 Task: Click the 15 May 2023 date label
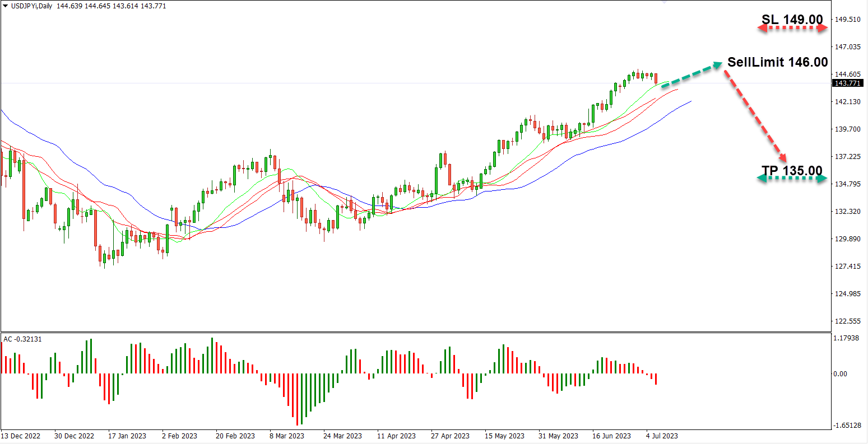tap(504, 436)
